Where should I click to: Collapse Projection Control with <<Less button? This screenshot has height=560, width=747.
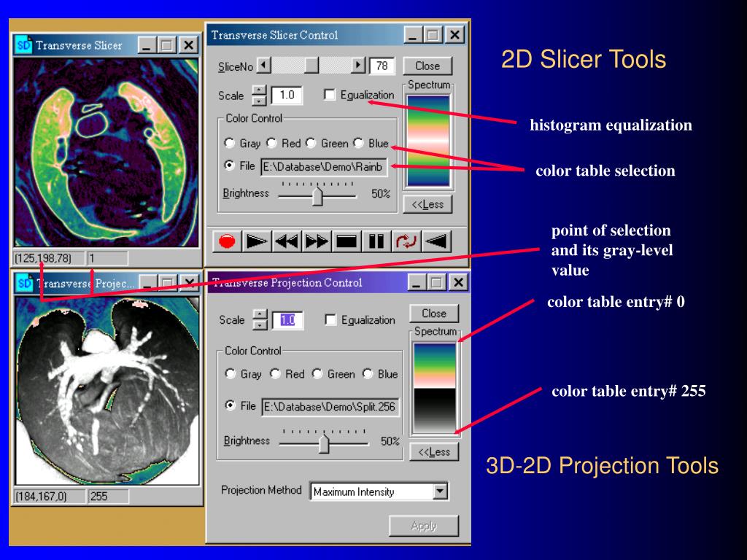pos(434,451)
